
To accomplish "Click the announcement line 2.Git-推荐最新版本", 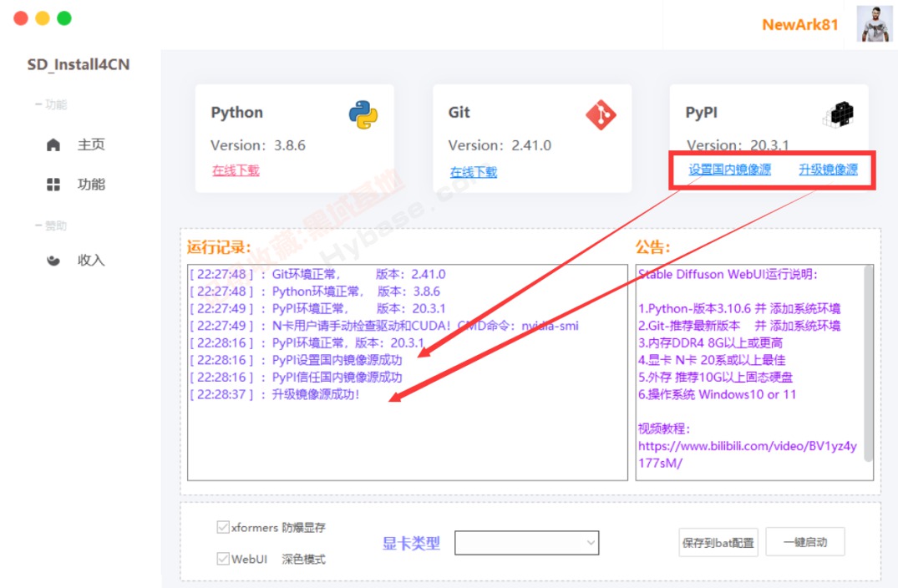I will point(739,326).
